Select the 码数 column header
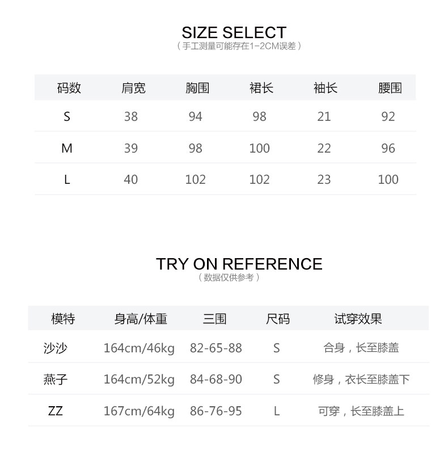 pyautogui.click(x=69, y=88)
